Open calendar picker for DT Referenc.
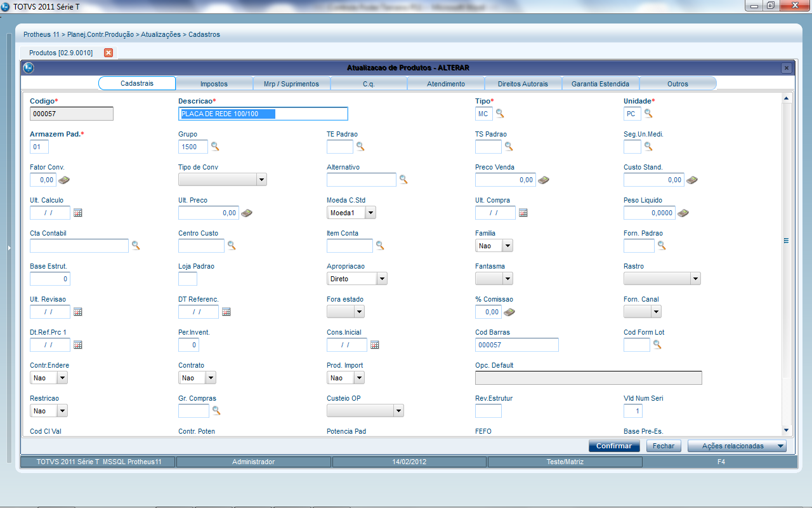 pyautogui.click(x=226, y=312)
